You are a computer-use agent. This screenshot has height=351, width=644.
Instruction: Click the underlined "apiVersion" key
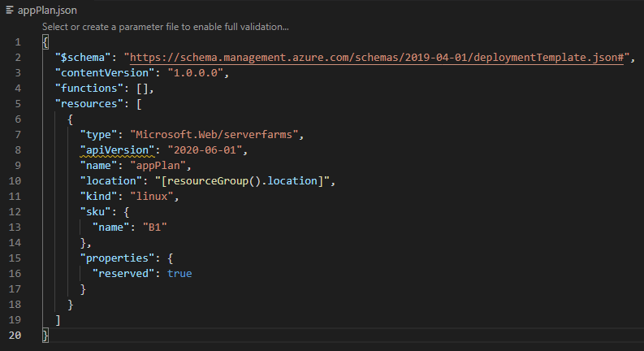tap(113, 150)
